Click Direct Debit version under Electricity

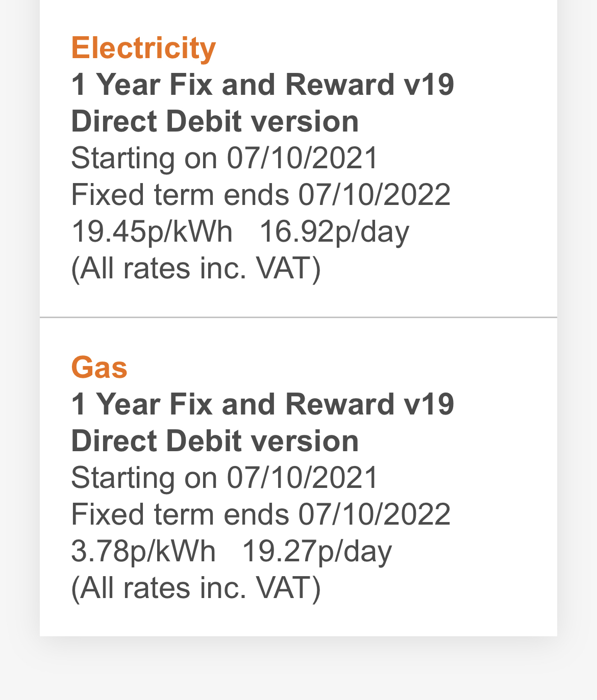coord(215,121)
